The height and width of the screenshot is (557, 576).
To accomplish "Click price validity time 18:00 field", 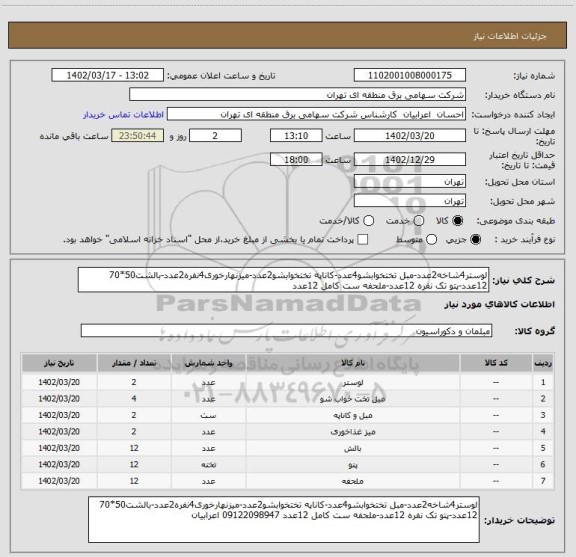I will [x=296, y=159].
